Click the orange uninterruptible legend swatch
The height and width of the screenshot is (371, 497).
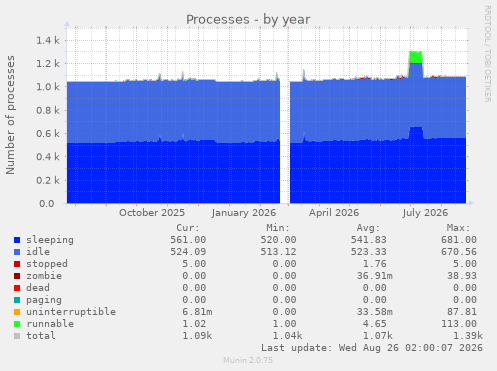(x=17, y=312)
